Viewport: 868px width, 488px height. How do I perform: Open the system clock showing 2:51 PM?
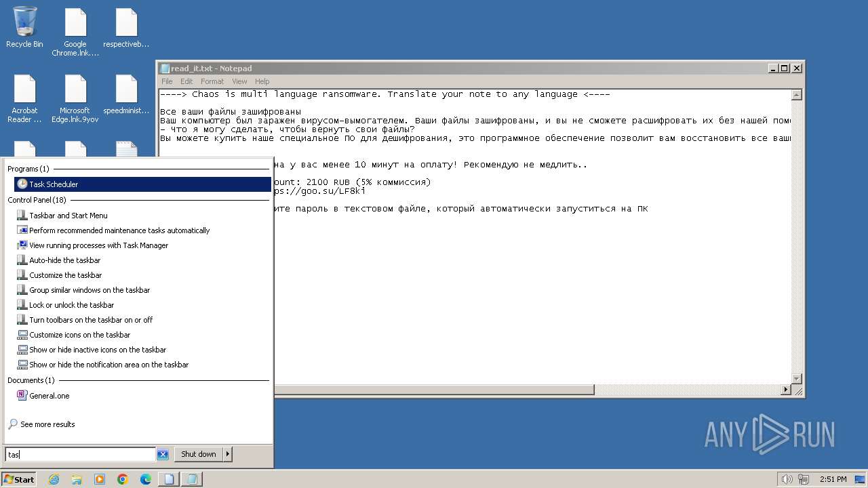(x=833, y=479)
